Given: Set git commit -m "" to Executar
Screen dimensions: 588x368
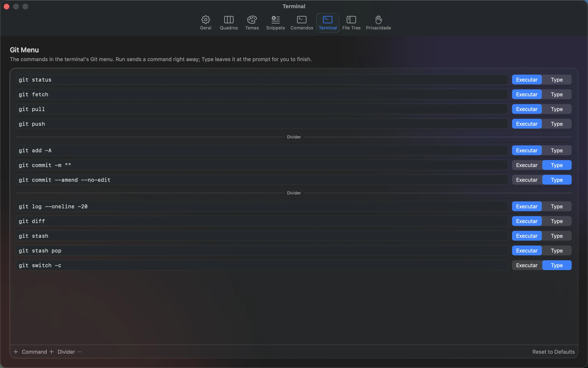Looking at the screenshot, I should [527, 165].
